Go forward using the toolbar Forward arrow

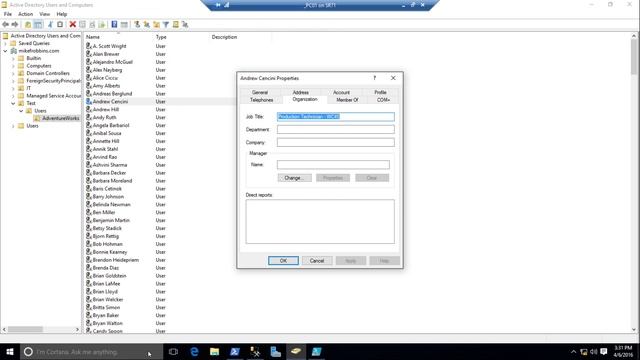point(15,24)
